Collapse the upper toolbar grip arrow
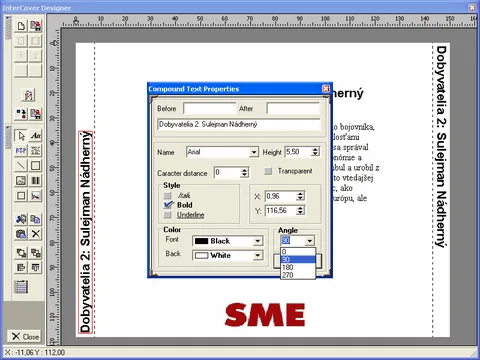This screenshot has width=480, height=360. [7, 19]
